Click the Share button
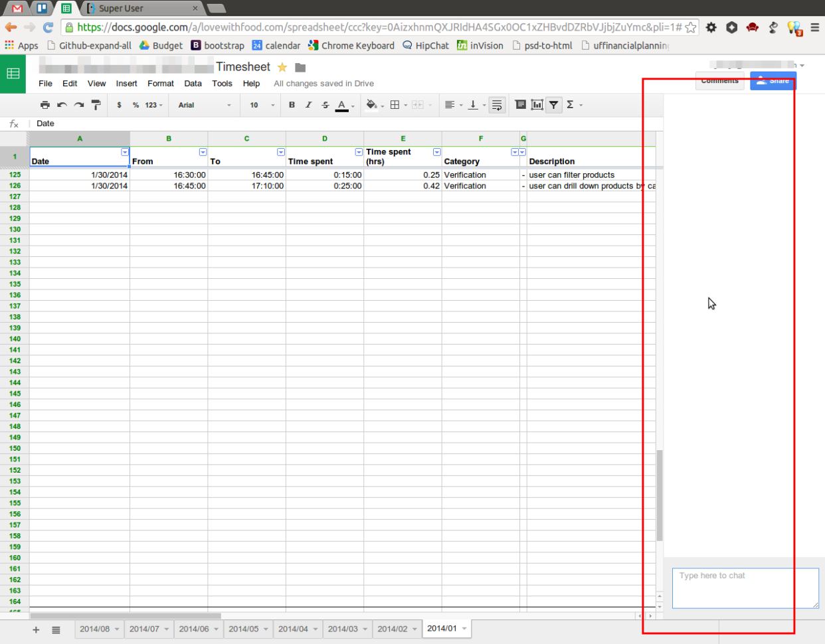Viewport: 825px width, 644px height. coord(773,80)
